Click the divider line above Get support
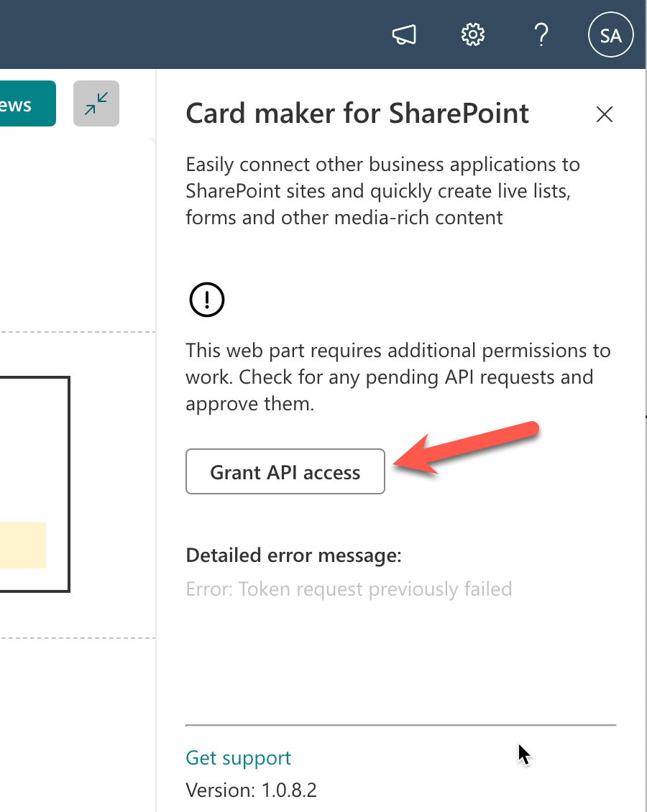 coord(401,724)
